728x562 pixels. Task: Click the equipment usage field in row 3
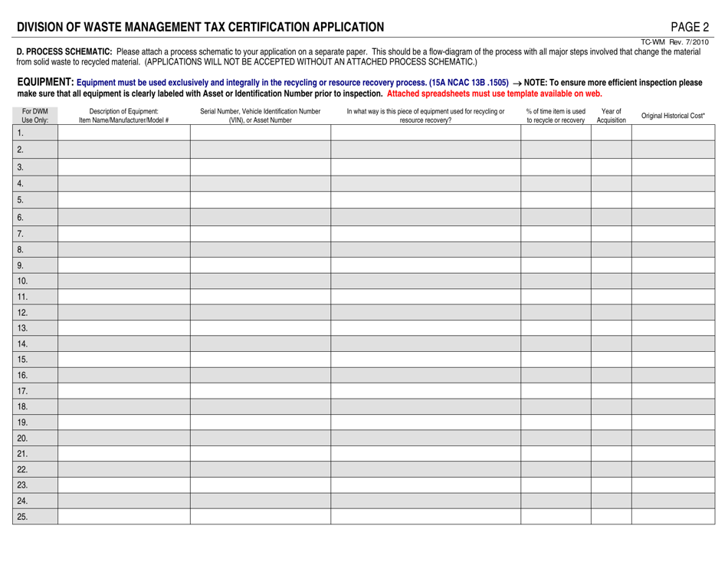pyautogui.click(x=426, y=166)
